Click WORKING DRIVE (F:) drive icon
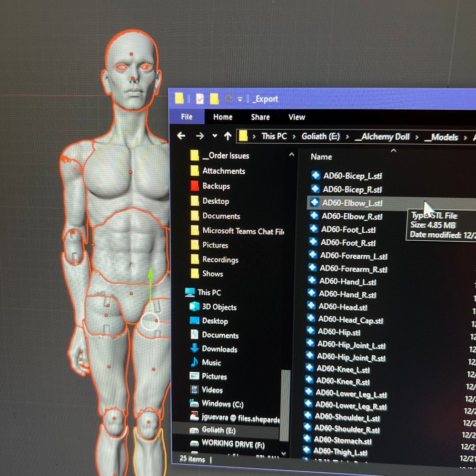The width and height of the screenshot is (476, 476). [194, 444]
